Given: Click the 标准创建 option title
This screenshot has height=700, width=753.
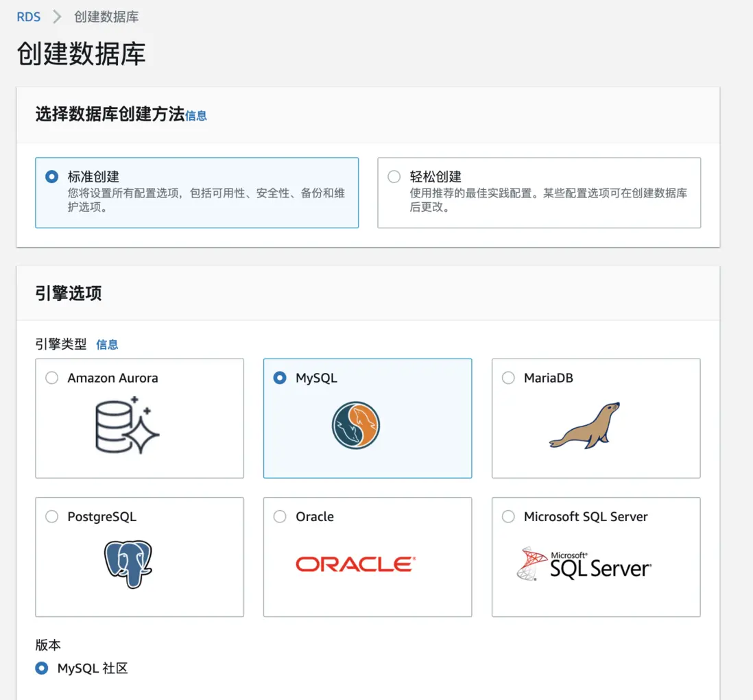Looking at the screenshot, I should coord(93,177).
